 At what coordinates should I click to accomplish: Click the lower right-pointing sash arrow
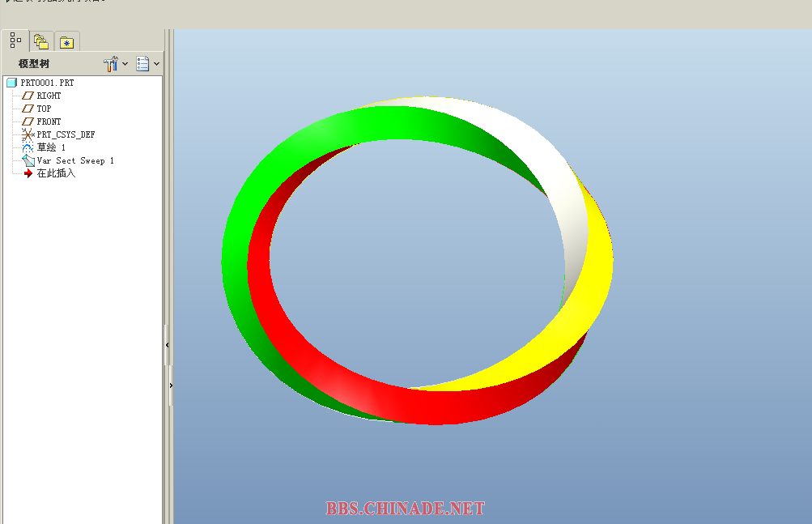tap(171, 386)
